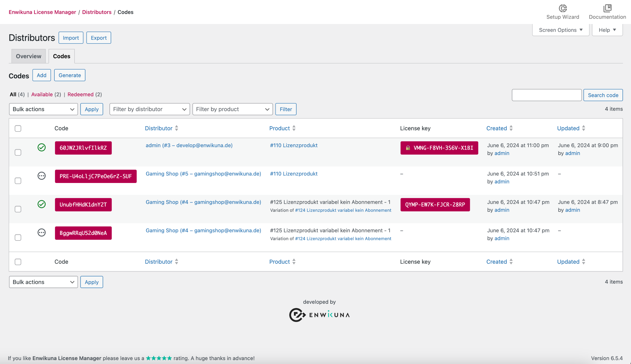
Task: Open #110 Lizenzprodukt in first row
Action: click(x=293, y=145)
